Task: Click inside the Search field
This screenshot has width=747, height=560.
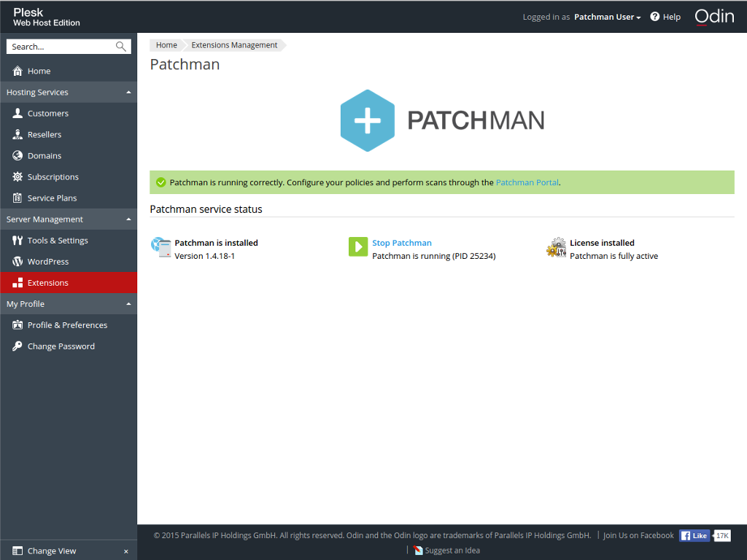Action: coord(62,46)
